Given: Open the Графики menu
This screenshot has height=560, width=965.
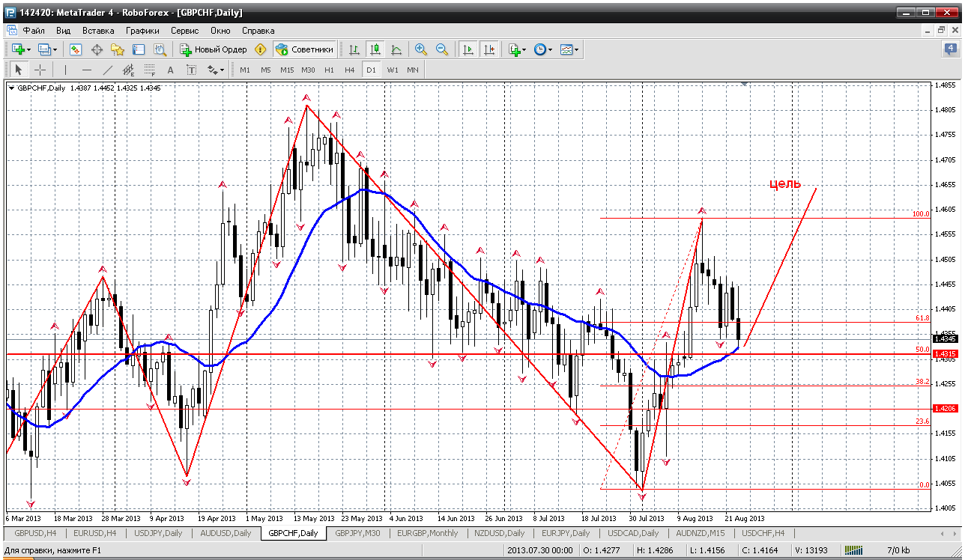Looking at the screenshot, I should (142, 31).
